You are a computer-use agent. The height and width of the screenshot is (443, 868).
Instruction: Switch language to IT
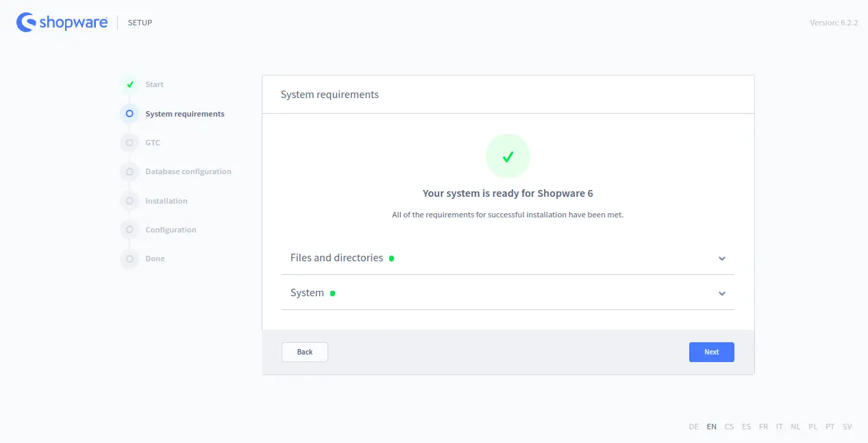coord(780,427)
